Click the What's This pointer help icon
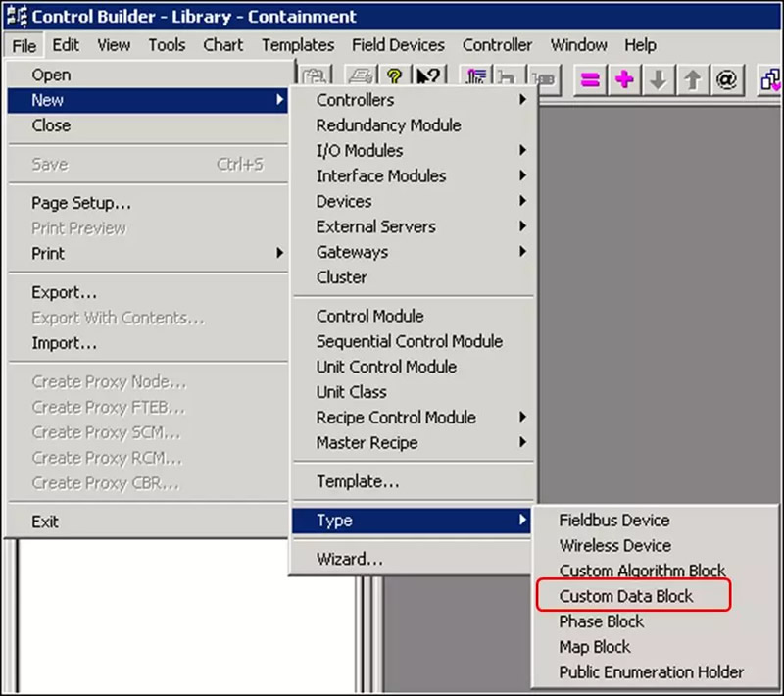This screenshot has width=784, height=696. point(428,76)
